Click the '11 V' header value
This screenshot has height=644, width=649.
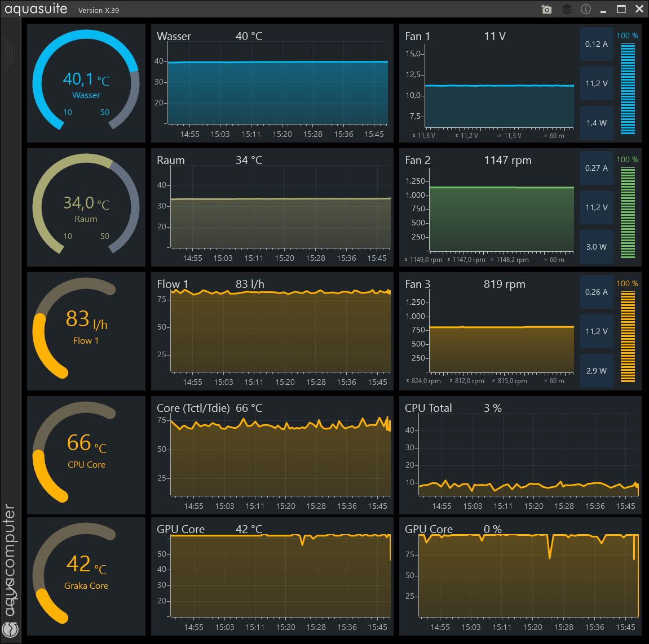(495, 37)
